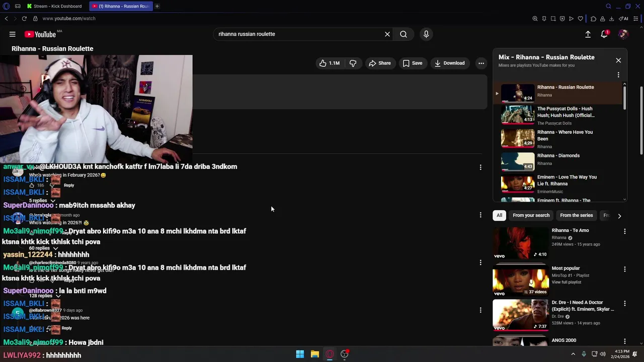
Task: Open the YouTube notifications bell
Action: point(604,34)
